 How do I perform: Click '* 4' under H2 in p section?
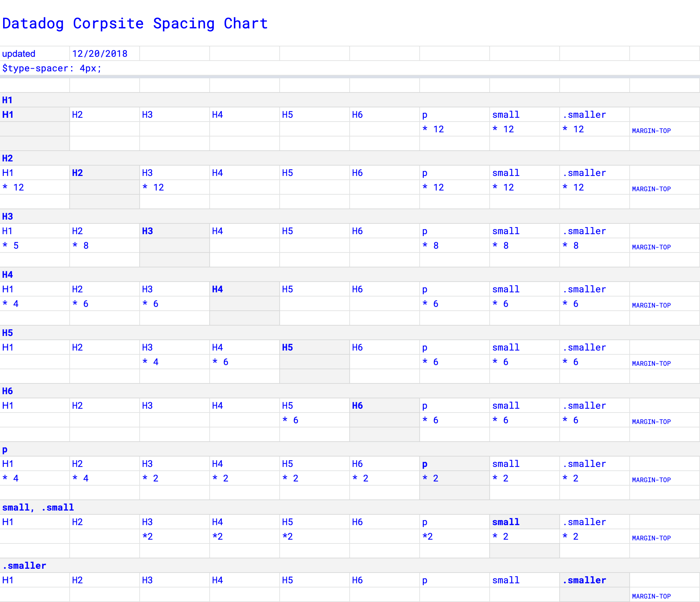point(105,478)
